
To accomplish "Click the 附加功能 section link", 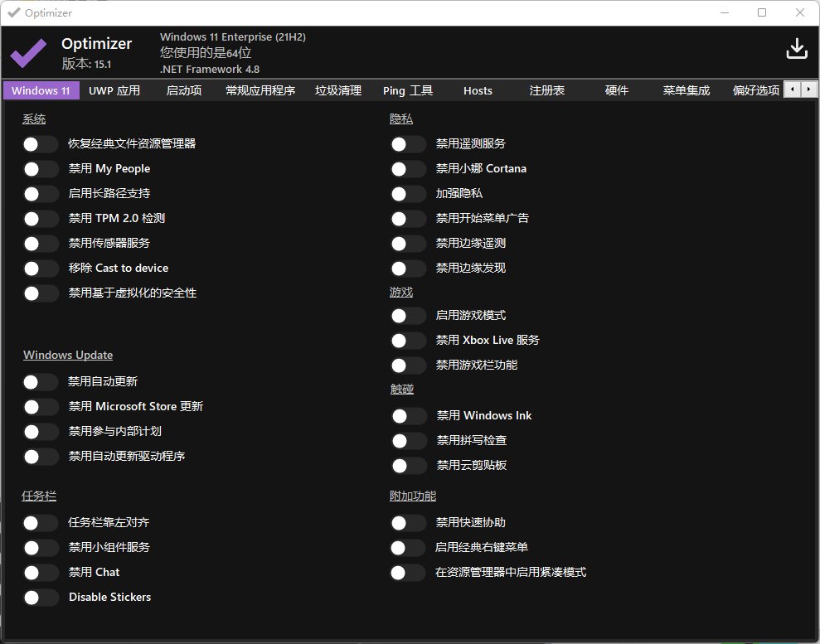I will [413, 496].
